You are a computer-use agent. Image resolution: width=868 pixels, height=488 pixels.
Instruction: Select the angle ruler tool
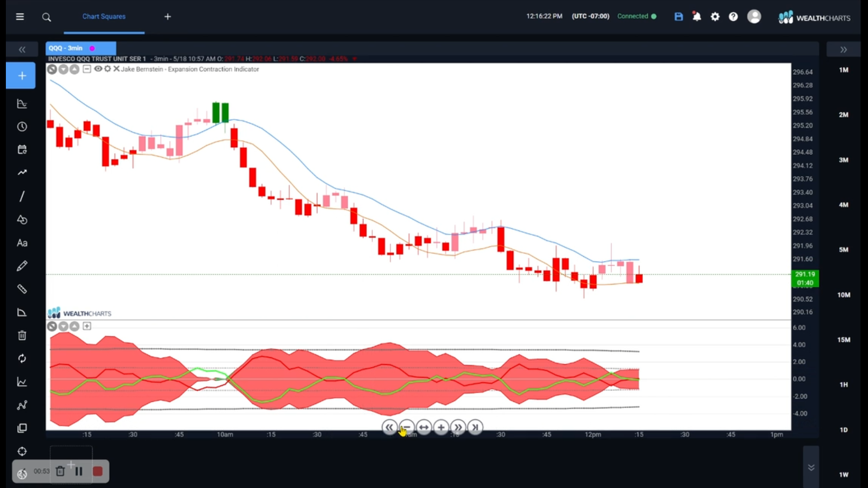coord(22,313)
